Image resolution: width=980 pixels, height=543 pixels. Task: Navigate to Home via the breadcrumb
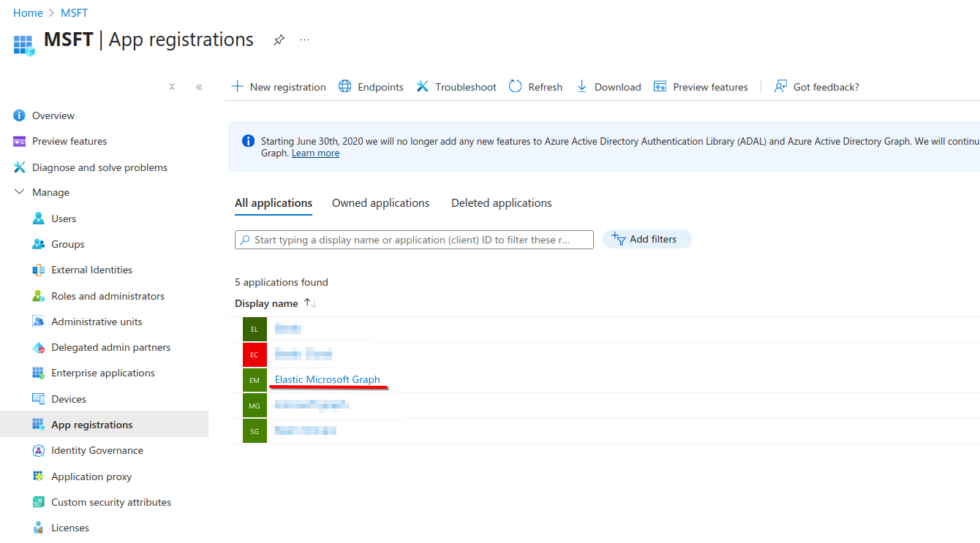coord(28,12)
